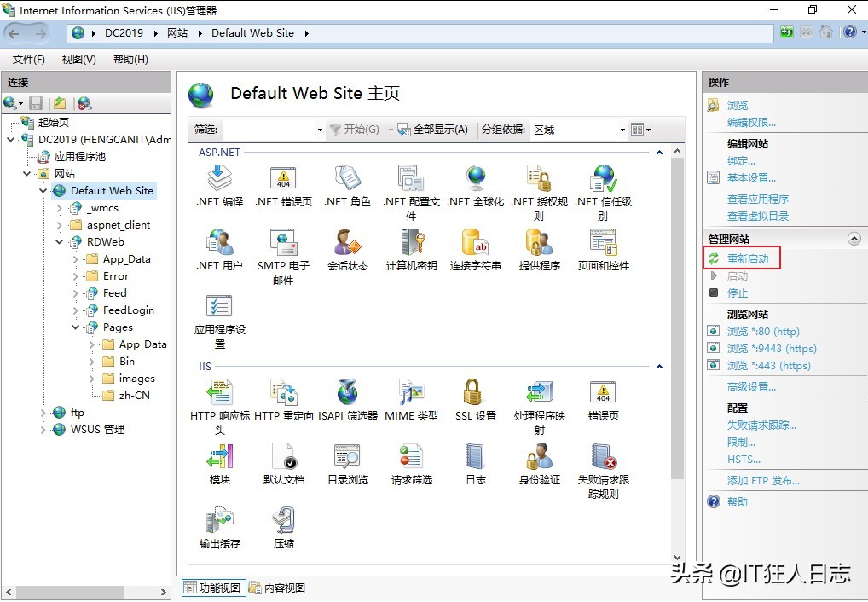The image size is (868, 602).
Task: Open the 分组依据 dropdown showing 区域
Action: click(578, 130)
